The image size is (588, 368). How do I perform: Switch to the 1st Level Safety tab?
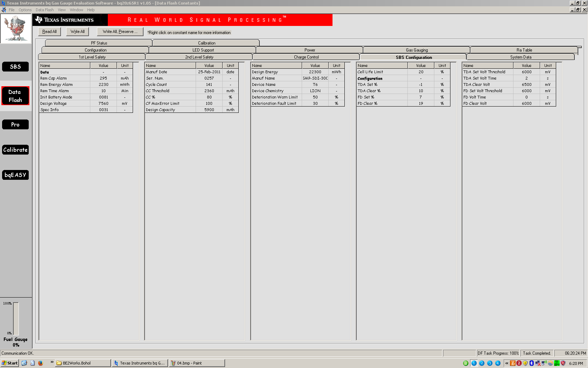click(92, 57)
